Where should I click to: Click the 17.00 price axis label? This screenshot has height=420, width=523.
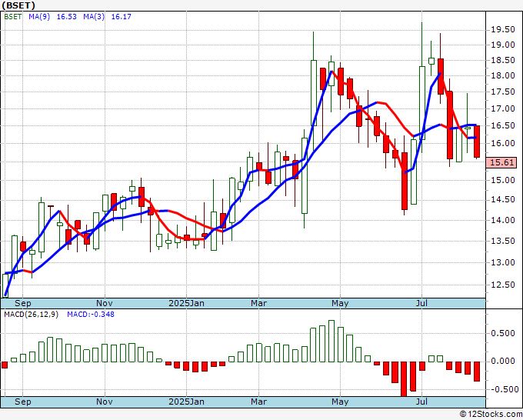(503, 108)
